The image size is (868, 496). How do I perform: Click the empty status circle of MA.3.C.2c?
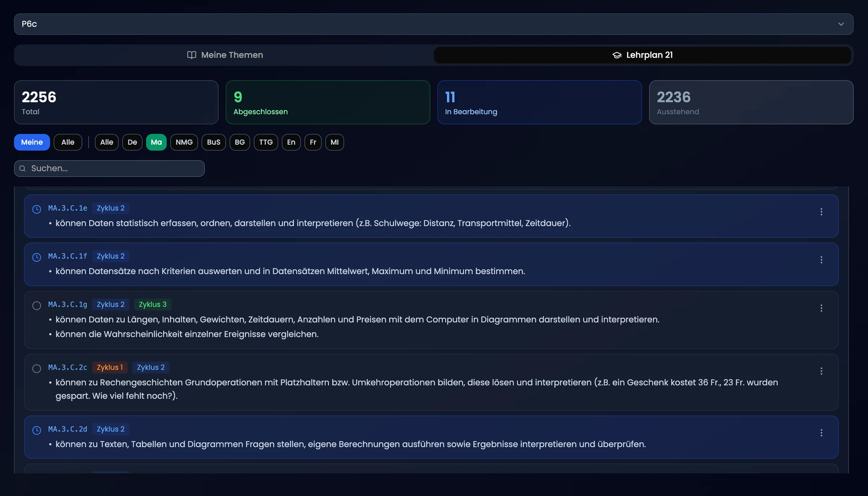click(37, 369)
